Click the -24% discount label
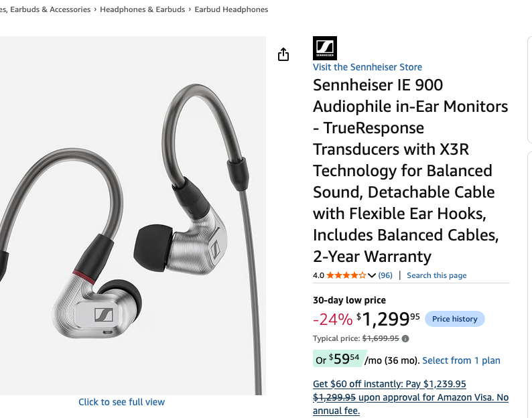 click(332, 320)
